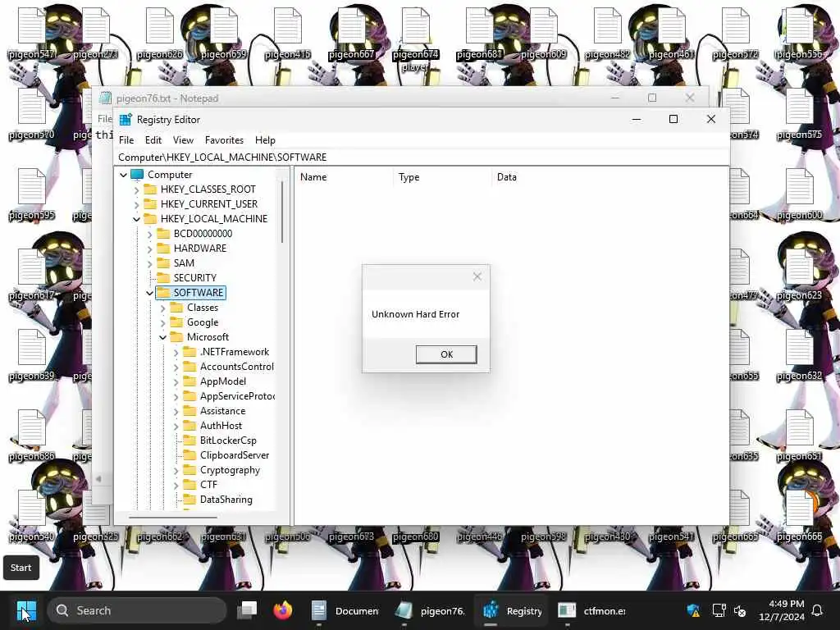
Task: Collapse the SOFTWARE key
Action: coord(149,293)
